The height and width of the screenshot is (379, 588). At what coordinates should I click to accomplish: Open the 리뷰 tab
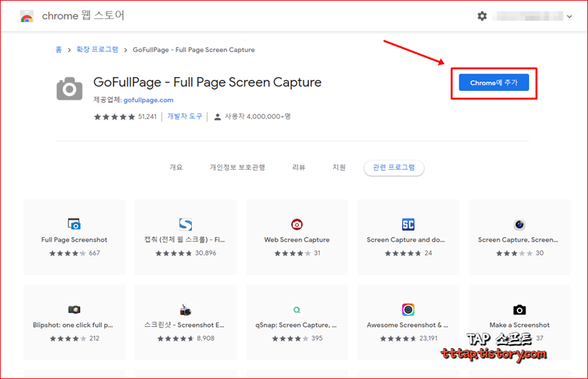298,167
